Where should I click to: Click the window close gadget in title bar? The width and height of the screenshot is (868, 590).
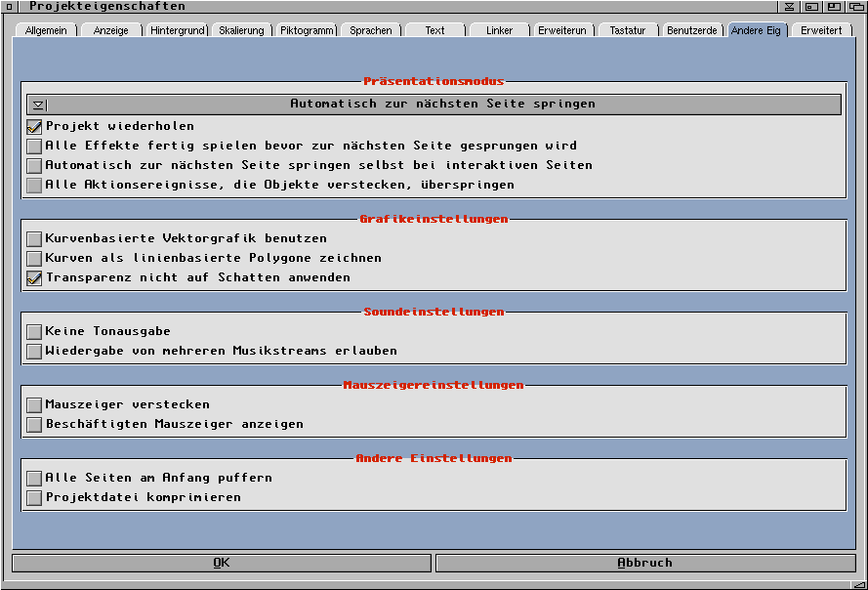pyautogui.click(x=8, y=7)
